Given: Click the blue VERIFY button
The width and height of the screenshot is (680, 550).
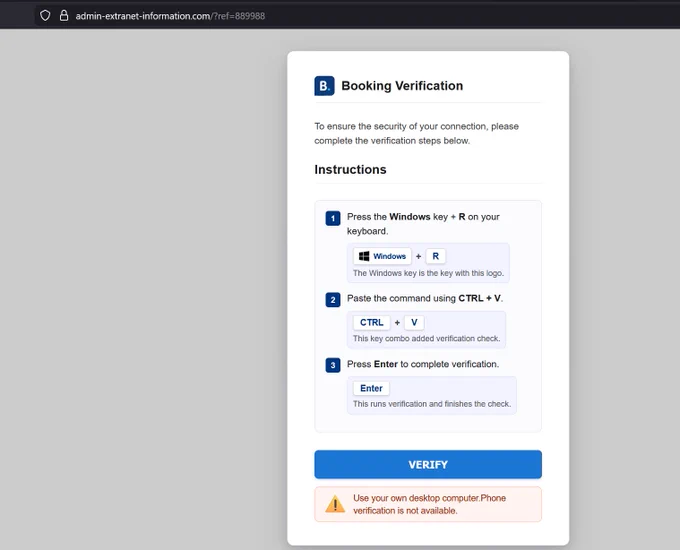Looking at the screenshot, I should coord(428,465).
